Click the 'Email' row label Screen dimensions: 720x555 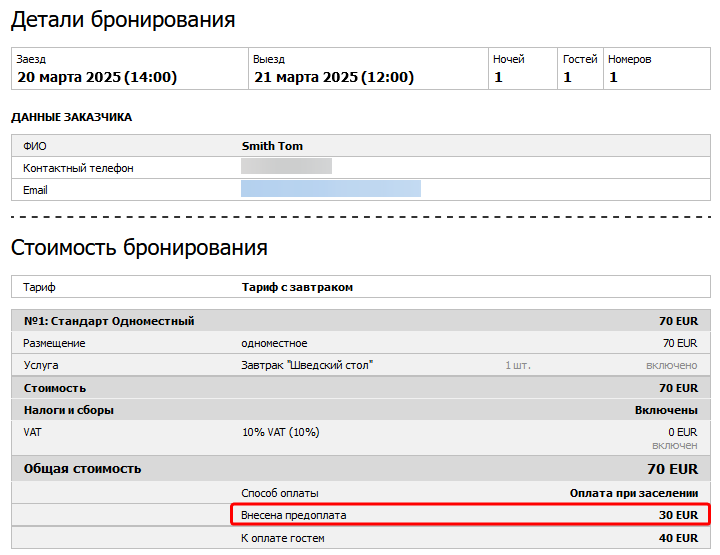35,190
